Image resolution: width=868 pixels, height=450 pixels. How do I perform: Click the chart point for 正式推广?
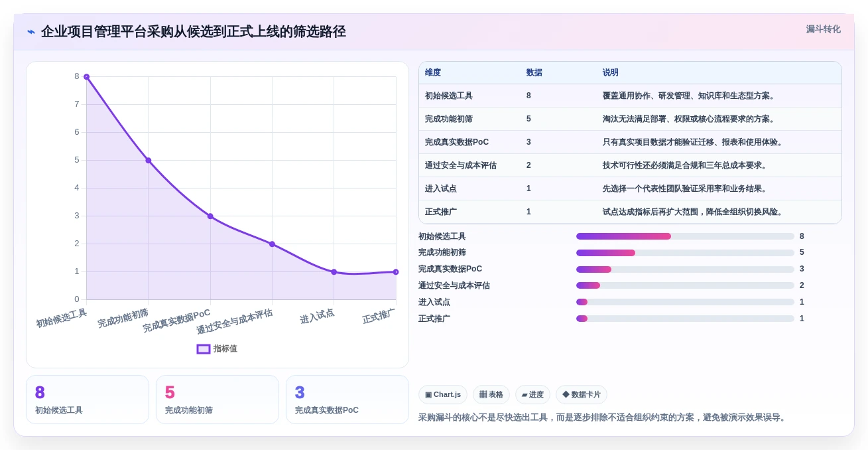[396, 272]
